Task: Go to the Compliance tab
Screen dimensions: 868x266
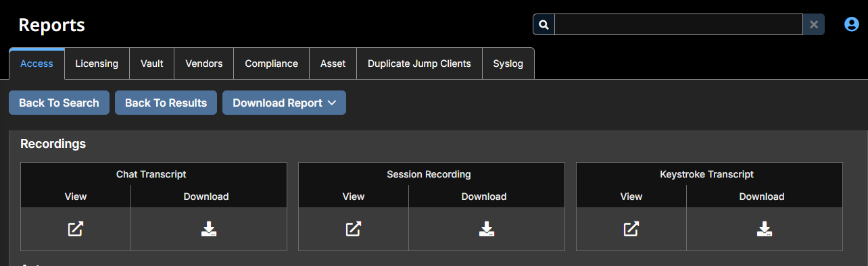Action: (x=271, y=63)
